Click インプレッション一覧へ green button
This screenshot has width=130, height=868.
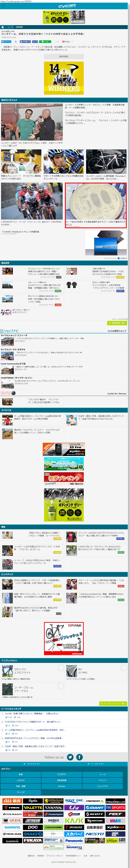click(113, 704)
